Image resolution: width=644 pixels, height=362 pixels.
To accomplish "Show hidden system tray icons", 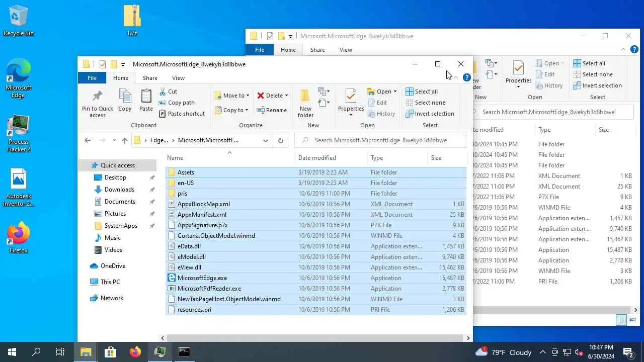I will coord(543,352).
